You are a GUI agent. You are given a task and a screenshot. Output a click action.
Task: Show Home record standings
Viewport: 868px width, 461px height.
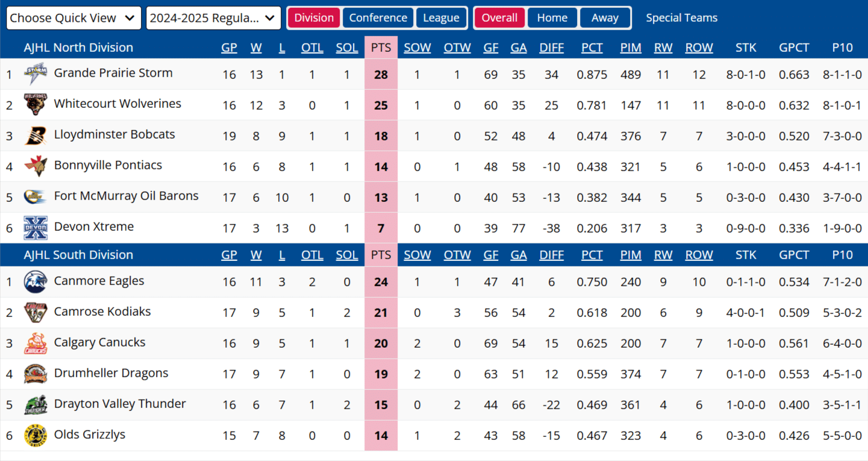pos(552,18)
